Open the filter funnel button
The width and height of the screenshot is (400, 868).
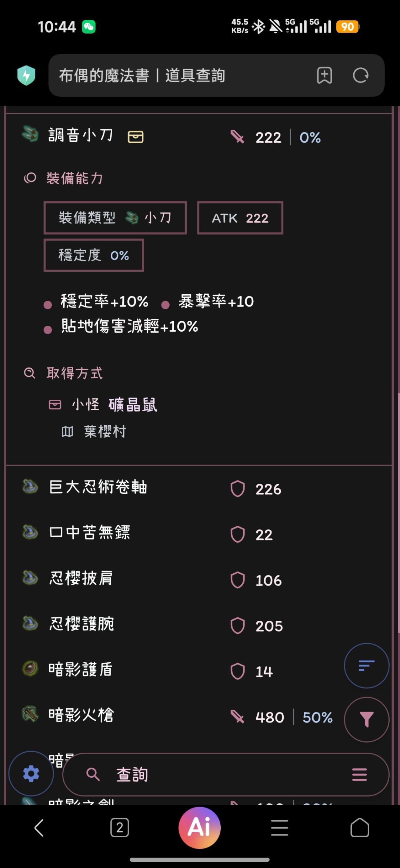(x=366, y=720)
